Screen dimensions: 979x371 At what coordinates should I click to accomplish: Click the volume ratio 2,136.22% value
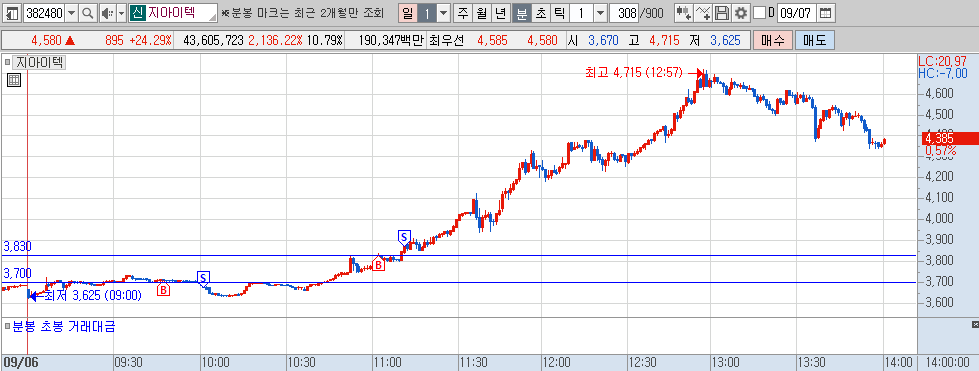(275, 41)
